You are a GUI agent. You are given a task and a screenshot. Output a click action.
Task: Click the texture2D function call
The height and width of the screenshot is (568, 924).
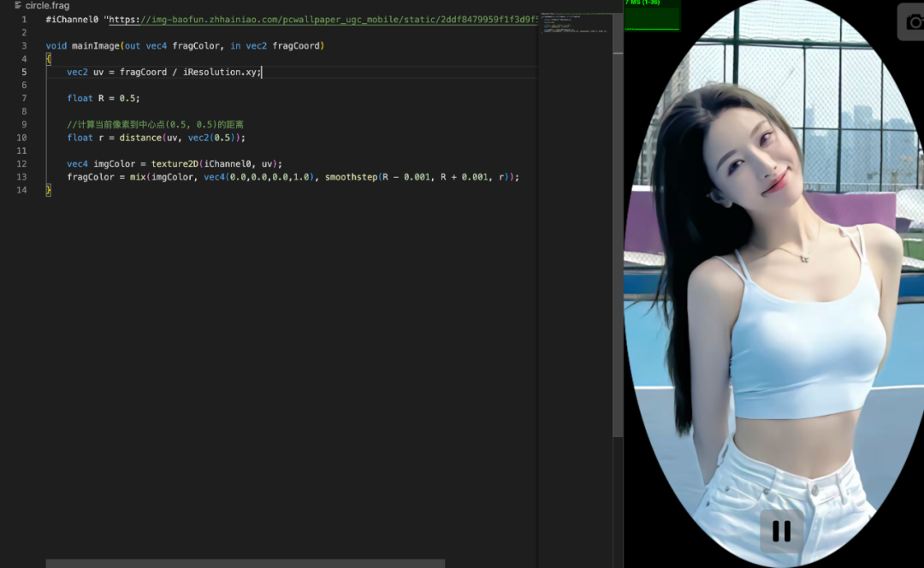[175, 164]
